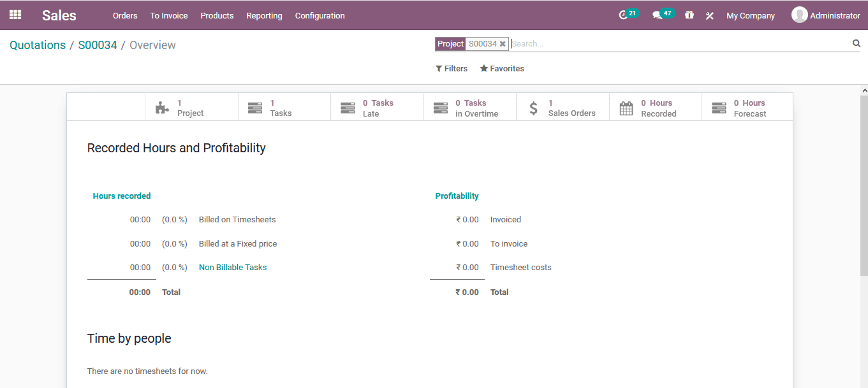Click the list icon for Tasks Late
868x388 pixels.
pyautogui.click(x=348, y=108)
